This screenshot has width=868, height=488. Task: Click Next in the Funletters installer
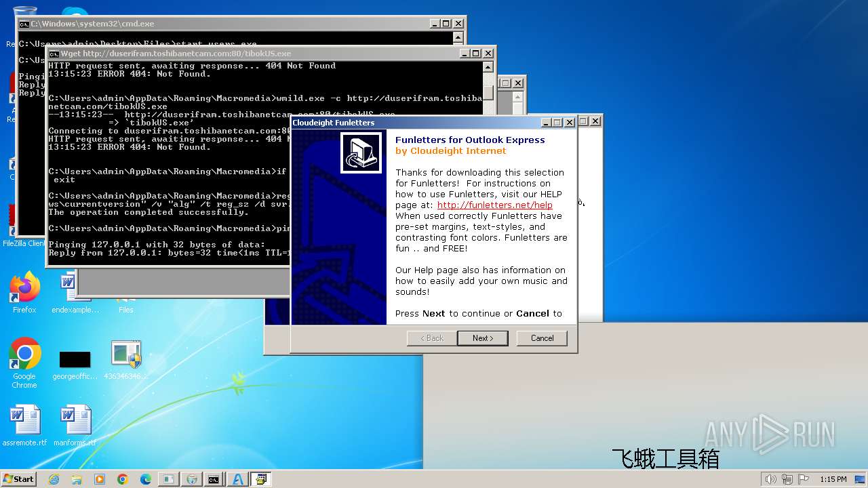tap(482, 338)
